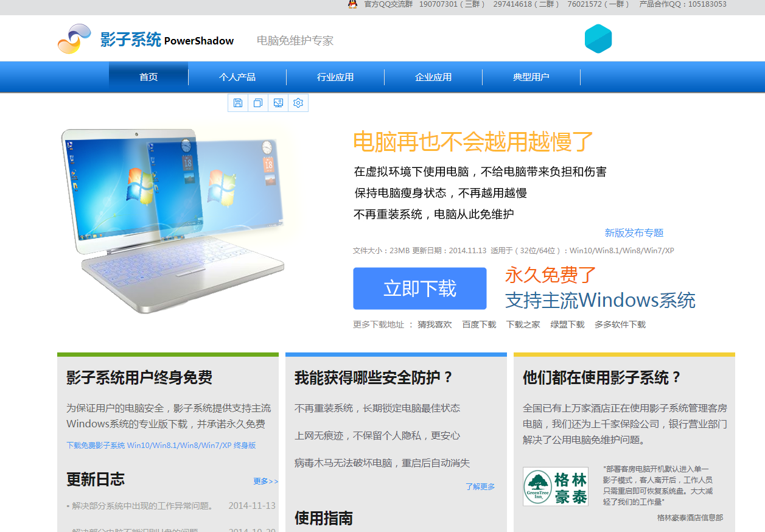Screen dimensions: 765x532
Task: Click the 使用指南 heading
Action: pos(324,519)
